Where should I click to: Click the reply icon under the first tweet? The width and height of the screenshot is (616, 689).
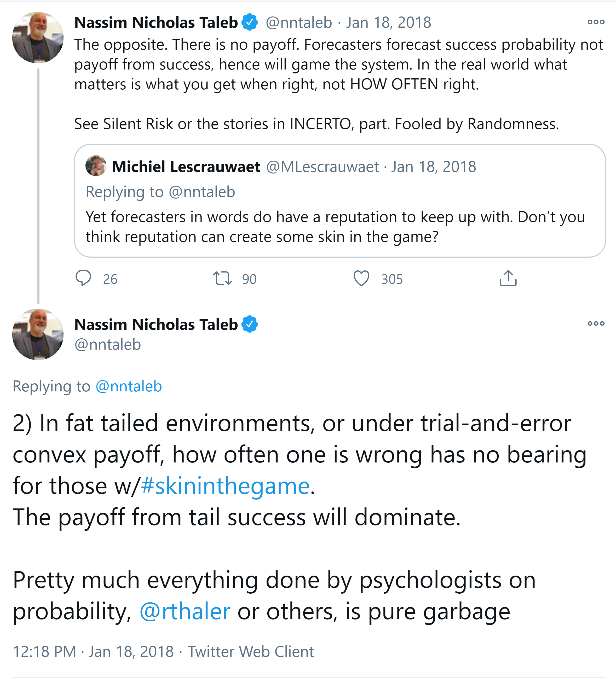83,278
